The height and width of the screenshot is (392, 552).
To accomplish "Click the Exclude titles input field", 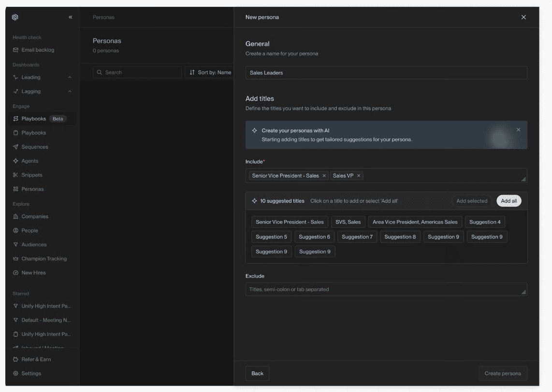I will [x=386, y=289].
